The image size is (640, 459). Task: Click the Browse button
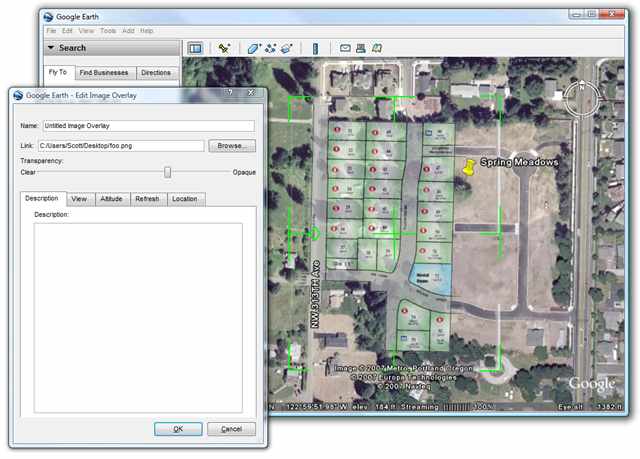[232, 146]
